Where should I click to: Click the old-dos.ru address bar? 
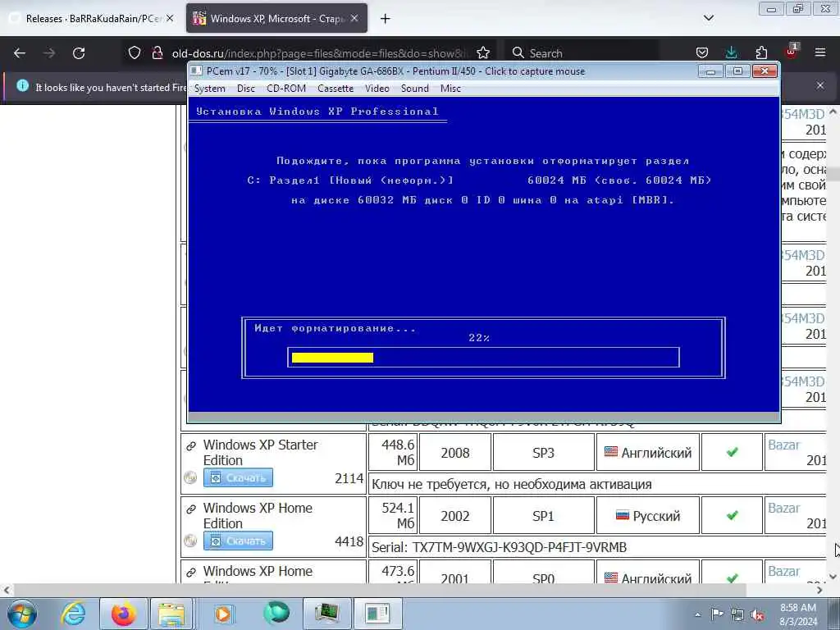point(320,53)
